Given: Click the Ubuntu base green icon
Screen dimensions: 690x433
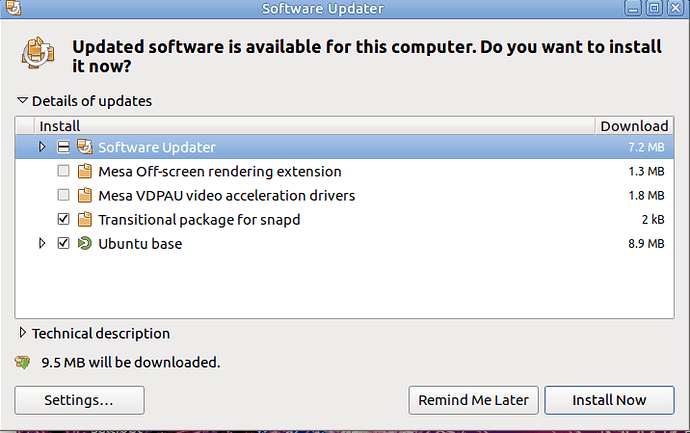Looking at the screenshot, I should coord(84,243).
